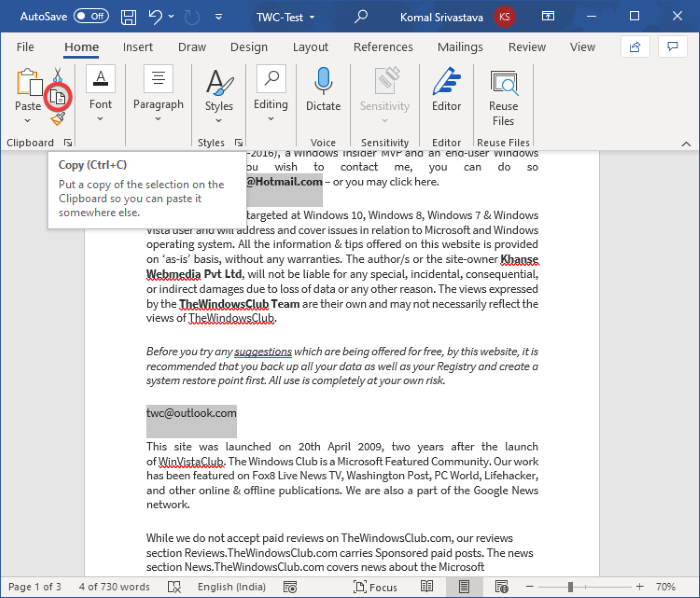
Task: Open the Layout tab
Action: (310, 47)
